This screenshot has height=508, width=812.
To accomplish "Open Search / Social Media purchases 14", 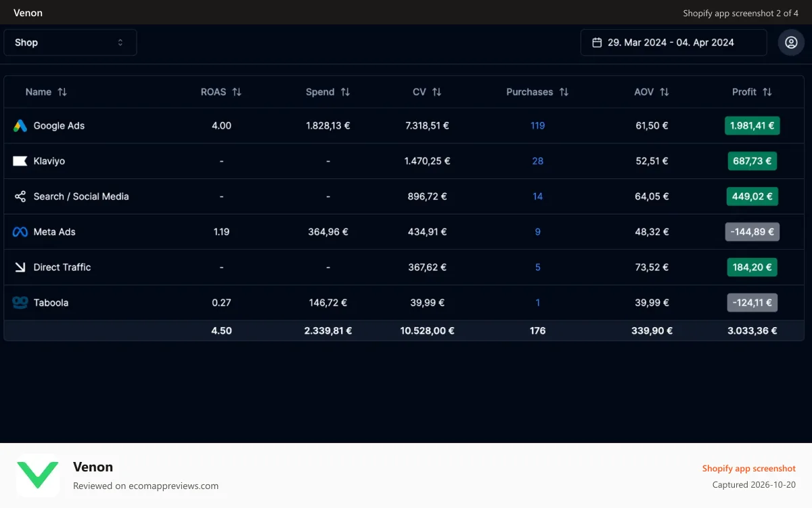I will pyautogui.click(x=538, y=196).
